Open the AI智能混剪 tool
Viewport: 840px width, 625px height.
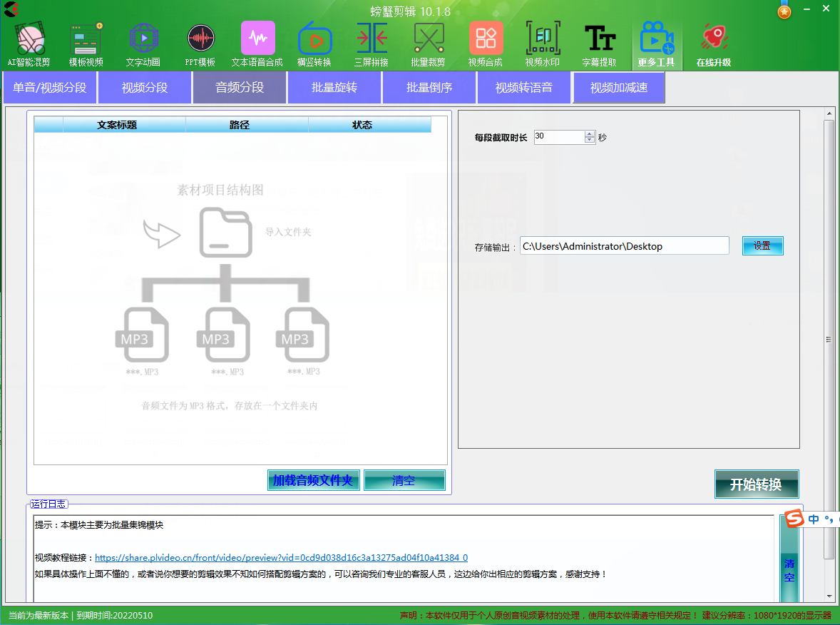[29, 45]
